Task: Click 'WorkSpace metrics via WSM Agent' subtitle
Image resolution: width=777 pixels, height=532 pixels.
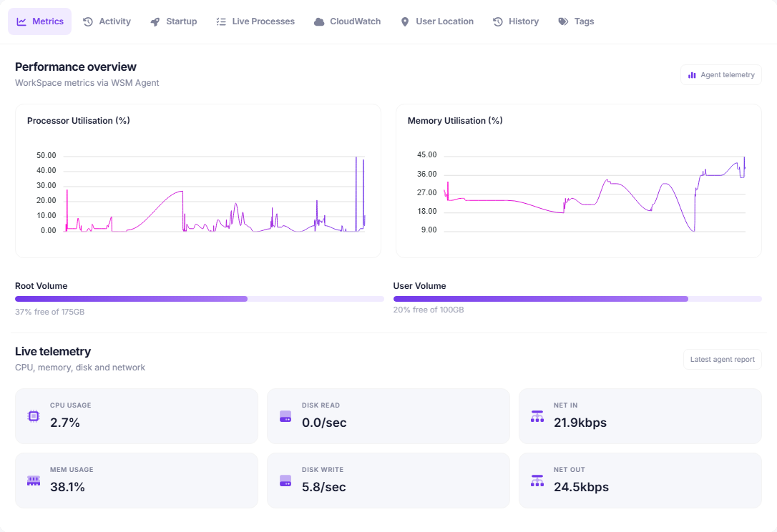Action: [x=87, y=83]
